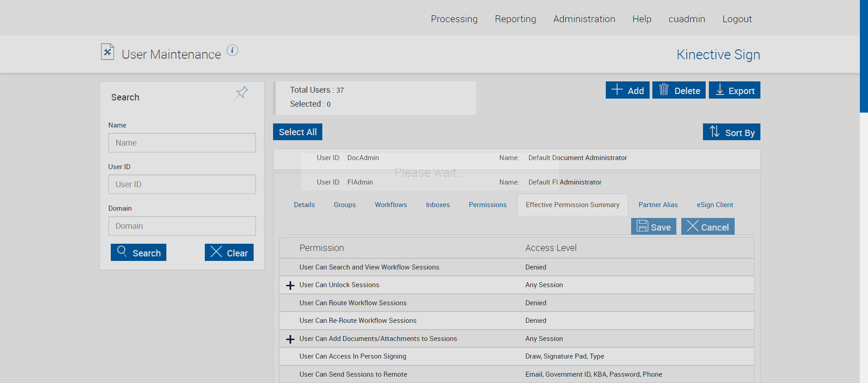Click the Domain input field
The image size is (868, 383).
[x=182, y=226]
